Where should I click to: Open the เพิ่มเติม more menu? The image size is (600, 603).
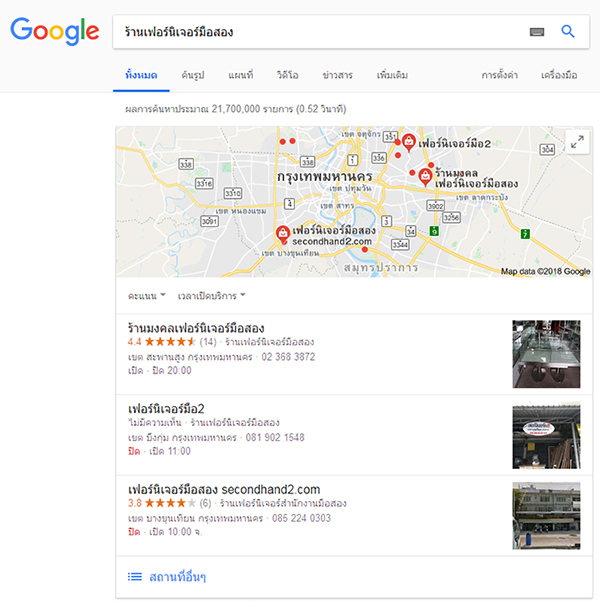click(392, 75)
